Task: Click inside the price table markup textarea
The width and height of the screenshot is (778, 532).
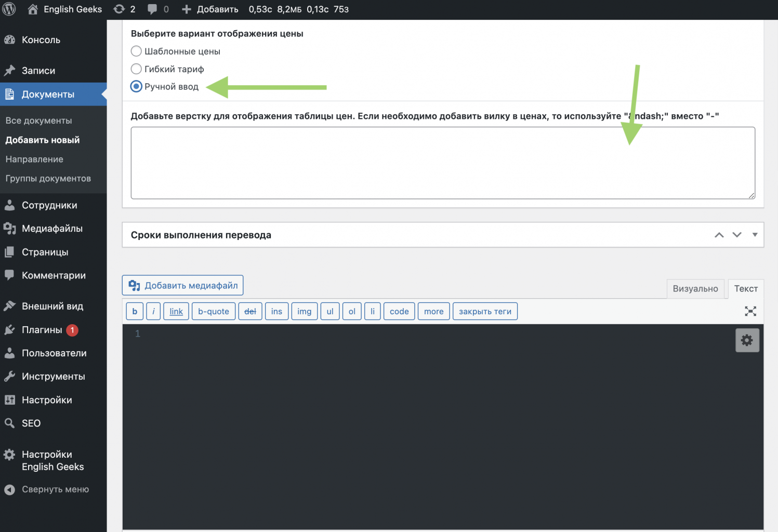Action: click(443, 163)
